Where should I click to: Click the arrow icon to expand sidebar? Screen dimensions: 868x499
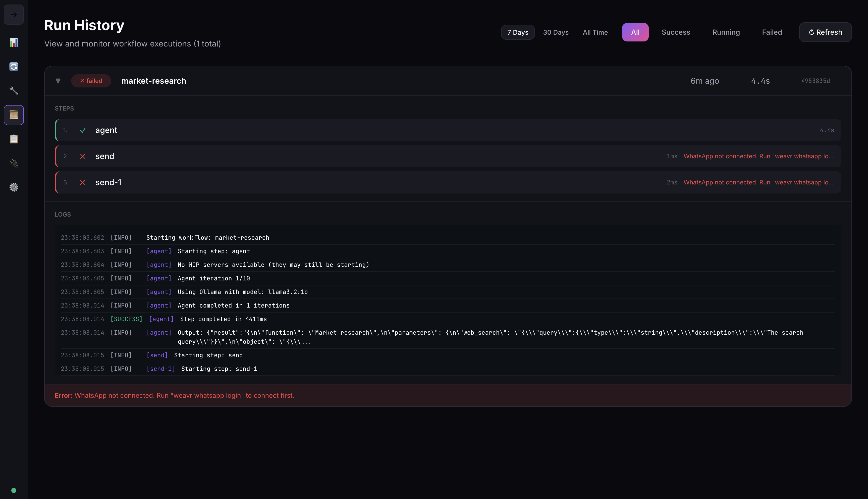pyautogui.click(x=14, y=14)
